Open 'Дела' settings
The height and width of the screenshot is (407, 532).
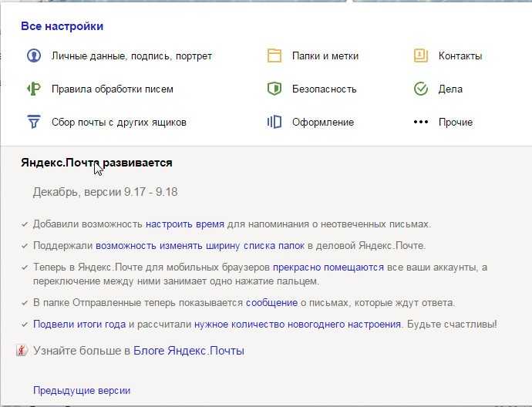click(450, 89)
